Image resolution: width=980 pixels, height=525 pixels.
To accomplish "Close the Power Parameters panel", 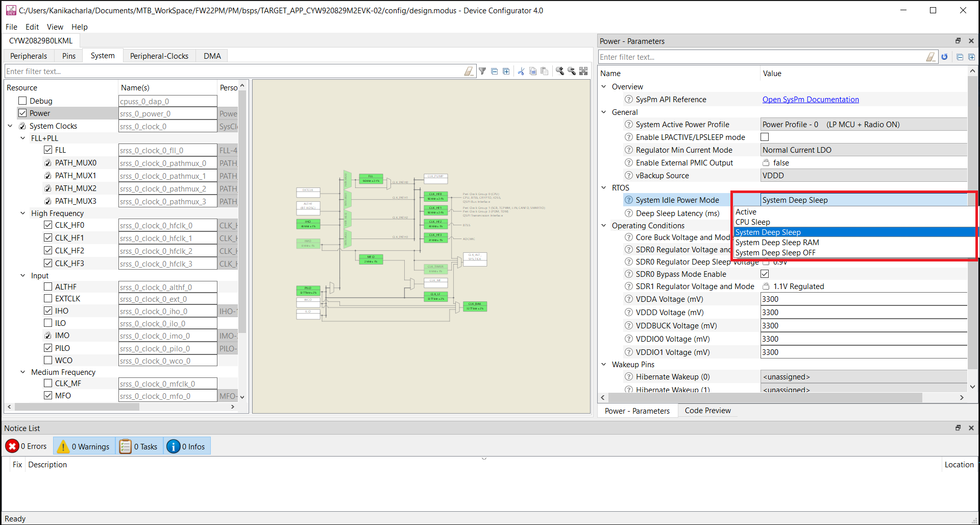I will 971,41.
